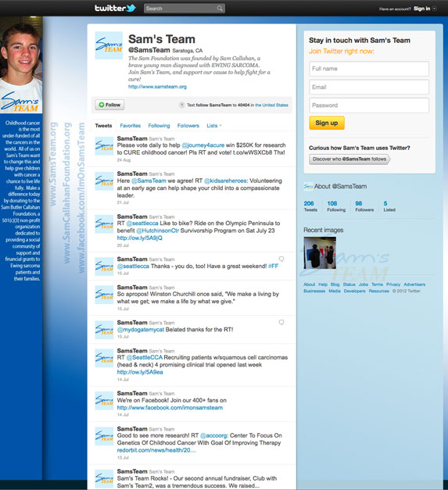Click the Full name input field

pyautogui.click(x=369, y=69)
